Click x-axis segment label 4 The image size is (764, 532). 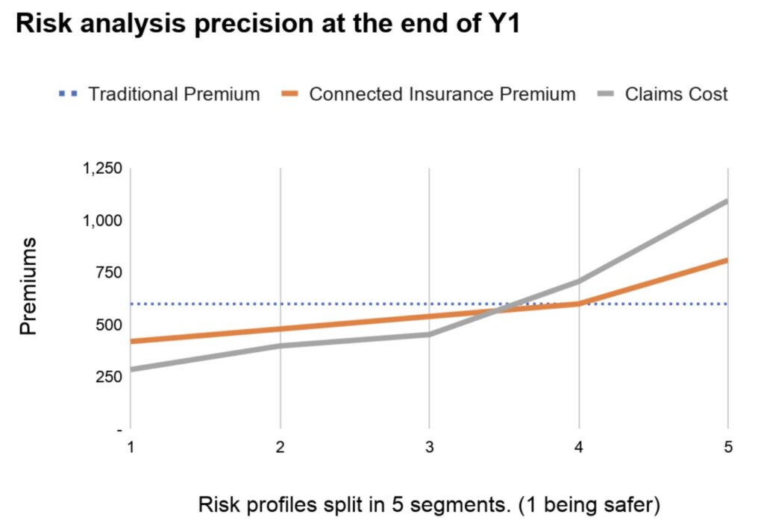(579, 448)
